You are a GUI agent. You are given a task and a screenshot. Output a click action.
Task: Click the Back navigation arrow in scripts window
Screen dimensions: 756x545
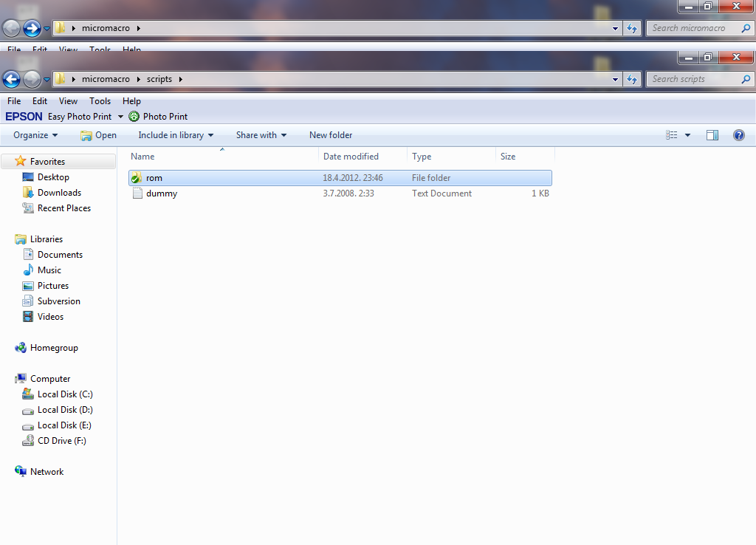tap(11, 79)
